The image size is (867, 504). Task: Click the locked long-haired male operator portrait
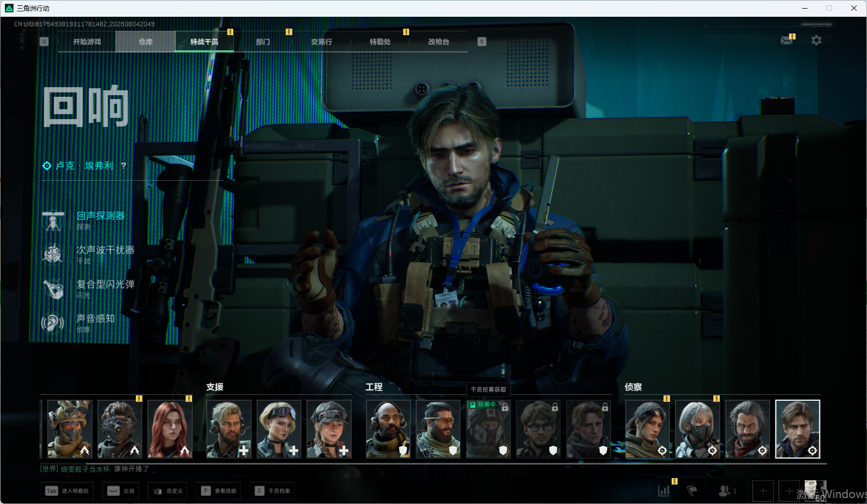click(x=588, y=429)
